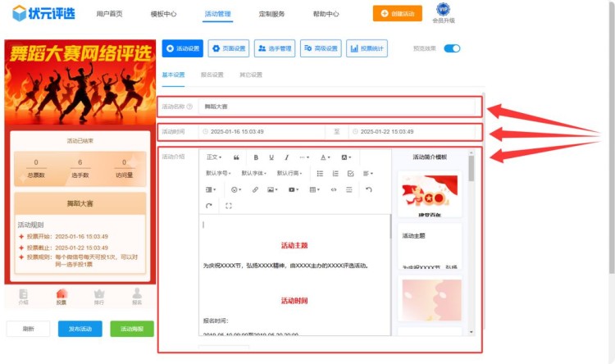Click the blue 发布活动 button
The height and width of the screenshot is (364, 615).
click(80, 329)
